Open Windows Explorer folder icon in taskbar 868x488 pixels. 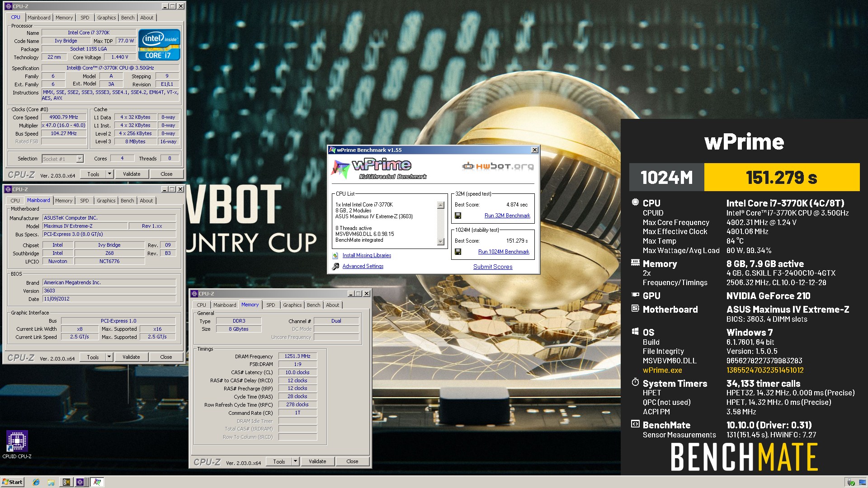pos(51,482)
